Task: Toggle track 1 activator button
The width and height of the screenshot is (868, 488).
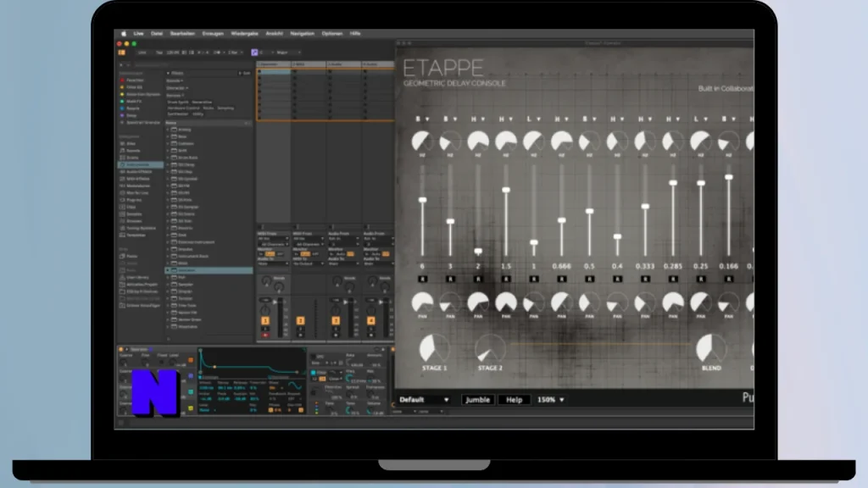Action: (x=265, y=321)
